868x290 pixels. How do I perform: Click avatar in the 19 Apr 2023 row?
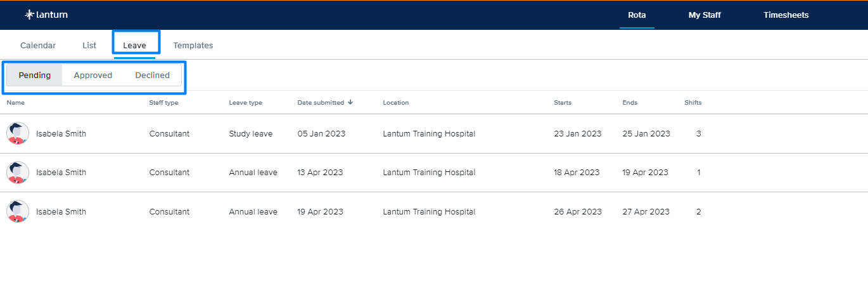[x=18, y=211]
